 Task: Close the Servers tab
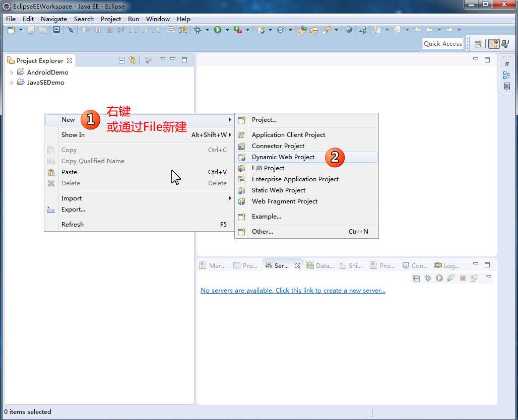coord(297,265)
